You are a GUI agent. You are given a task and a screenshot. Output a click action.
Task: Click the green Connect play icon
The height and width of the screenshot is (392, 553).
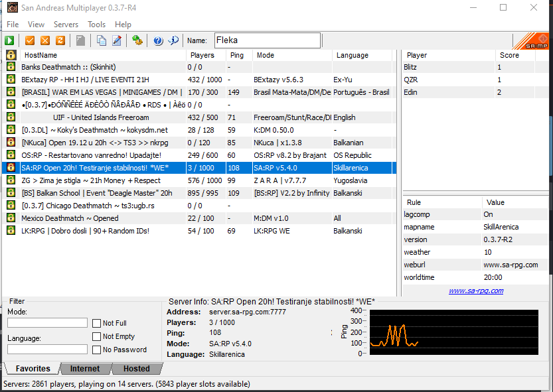[x=9, y=40]
